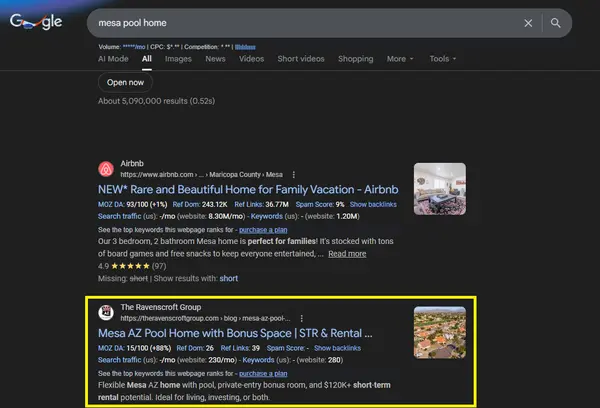
Task: Click purchase a plan under Ravenscroft result
Action: click(263, 373)
